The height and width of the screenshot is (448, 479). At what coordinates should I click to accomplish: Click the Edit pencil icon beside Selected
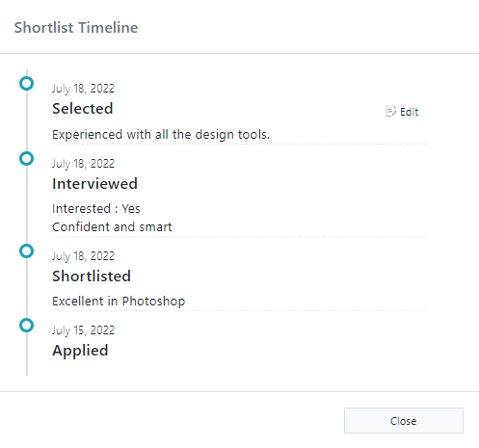390,112
